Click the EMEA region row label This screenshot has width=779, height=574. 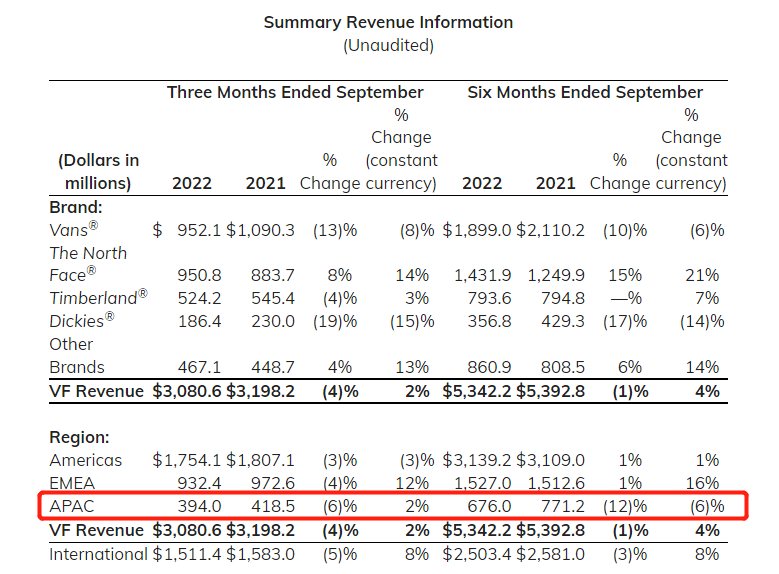(72, 483)
